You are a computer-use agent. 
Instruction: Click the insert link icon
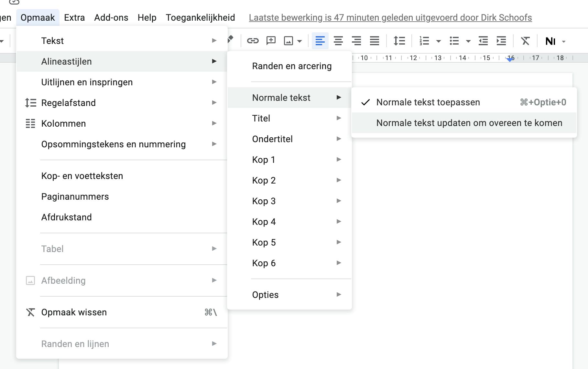253,41
